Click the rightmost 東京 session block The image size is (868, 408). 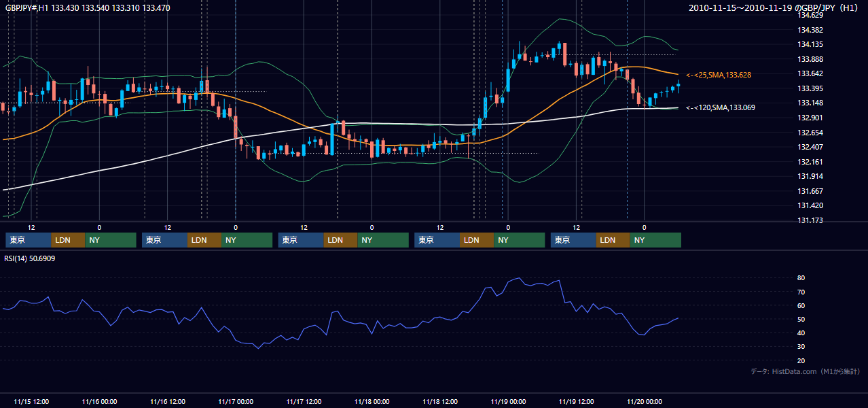[x=574, y=240]
